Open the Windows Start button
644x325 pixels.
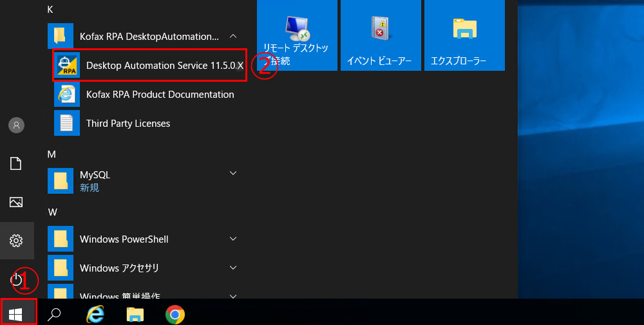[15, 315]
